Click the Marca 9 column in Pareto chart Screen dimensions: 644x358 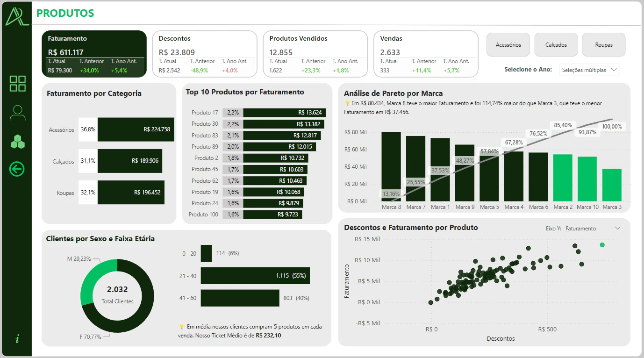point(465,173)
